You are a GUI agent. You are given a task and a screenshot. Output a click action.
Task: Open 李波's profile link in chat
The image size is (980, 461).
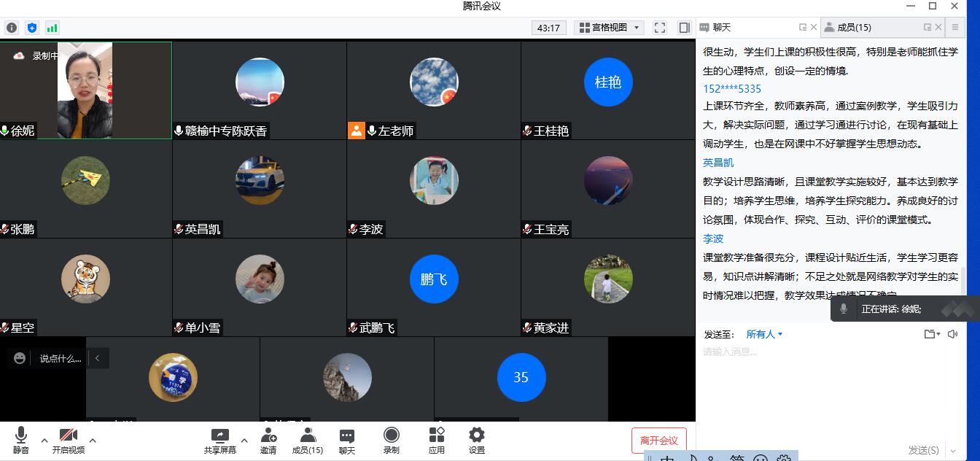(x=713, y=239)
